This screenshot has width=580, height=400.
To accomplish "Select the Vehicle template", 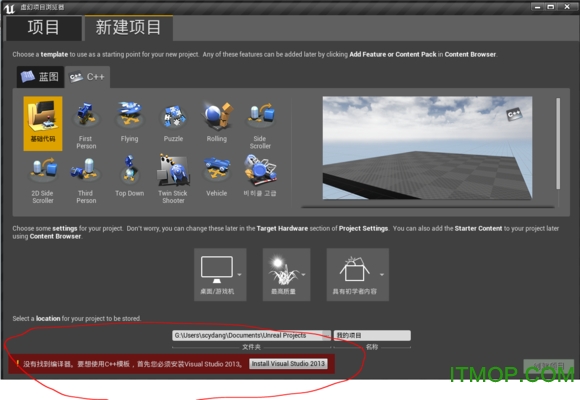I will [x=217, y=177].
